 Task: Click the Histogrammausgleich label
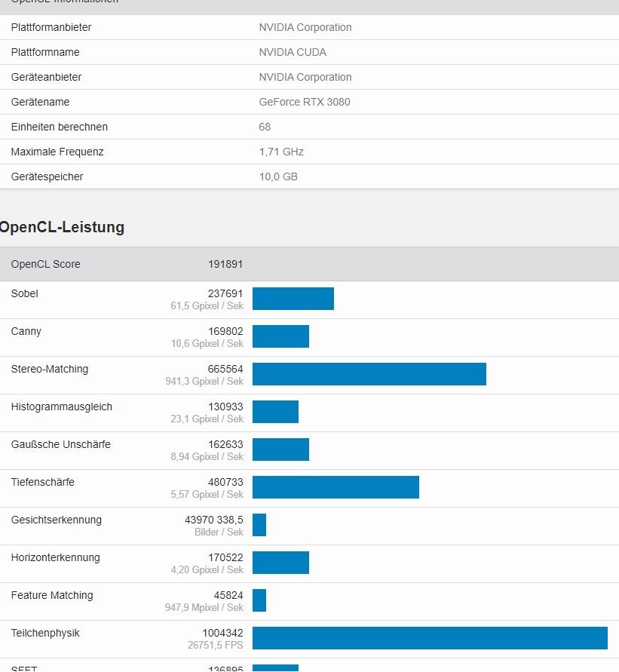(62, 407)
